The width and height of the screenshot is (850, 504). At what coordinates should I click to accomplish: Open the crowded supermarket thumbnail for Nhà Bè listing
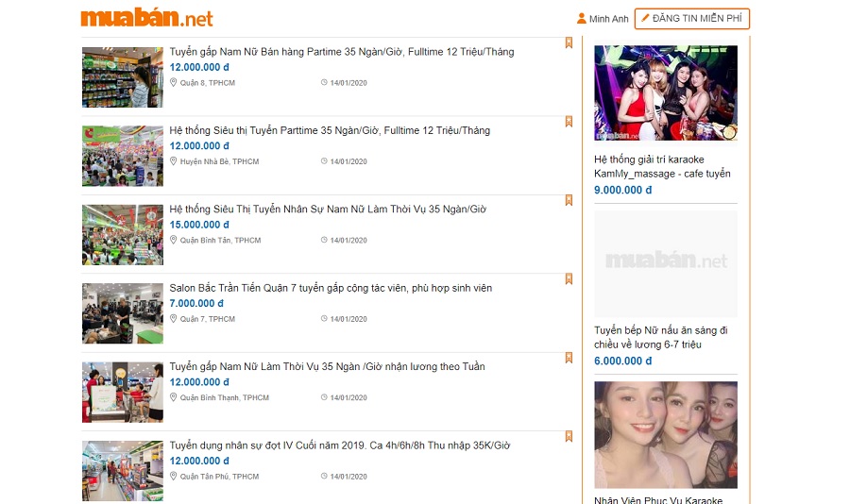pyautogui.click(x=123, y=156)
